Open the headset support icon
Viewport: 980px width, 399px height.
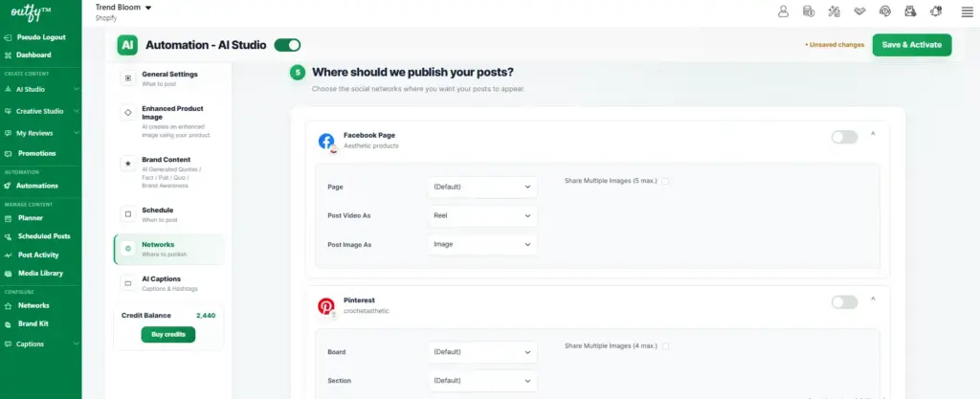coord(884,11)
